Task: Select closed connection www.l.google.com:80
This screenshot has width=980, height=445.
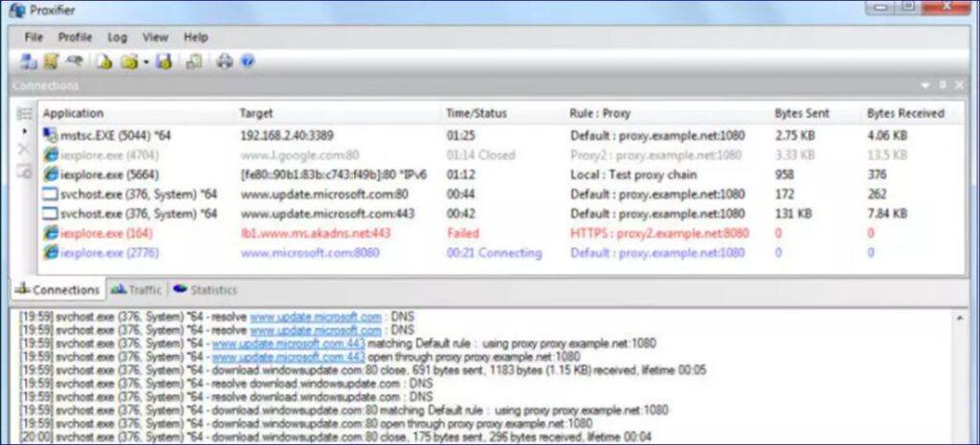Action: pyautogui.click(x=300, y=155)
